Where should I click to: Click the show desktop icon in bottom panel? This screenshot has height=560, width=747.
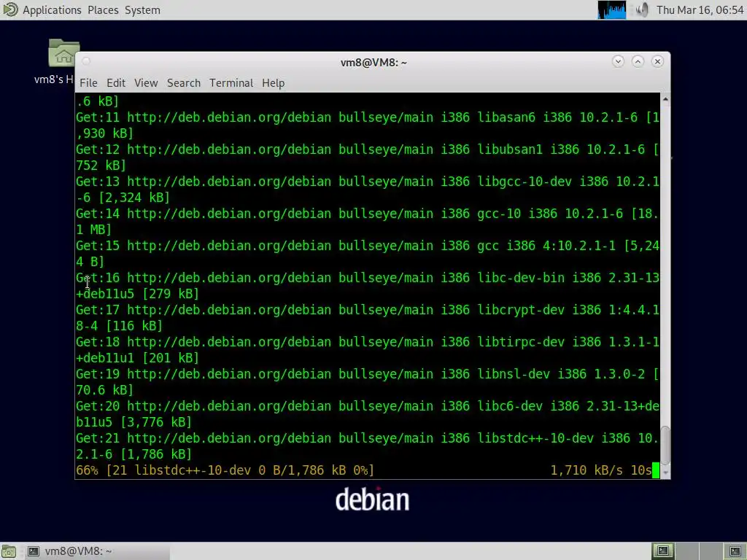(9, 551)
